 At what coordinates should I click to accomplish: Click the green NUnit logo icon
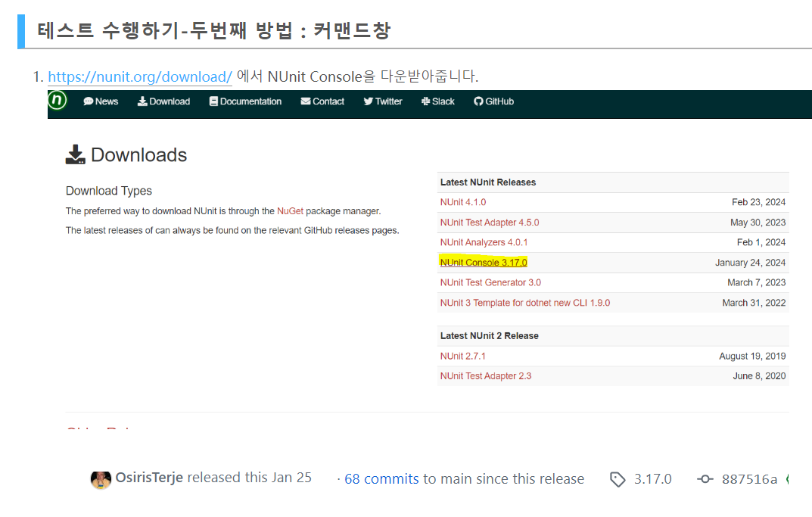(x=58, y=101)
